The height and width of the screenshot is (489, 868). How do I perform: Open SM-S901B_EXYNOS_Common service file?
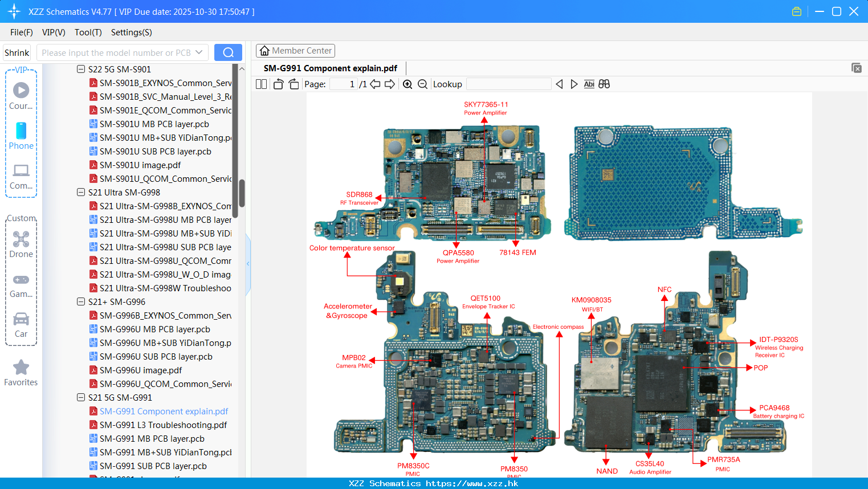tap(165, 83)
